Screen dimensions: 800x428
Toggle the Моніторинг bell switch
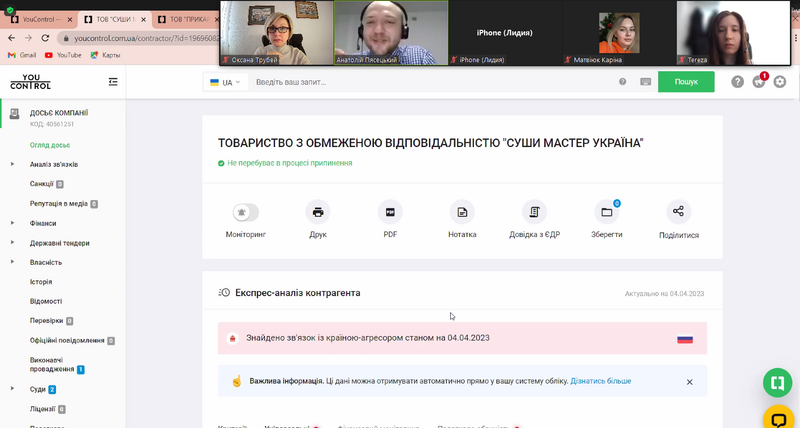point(246,212)
